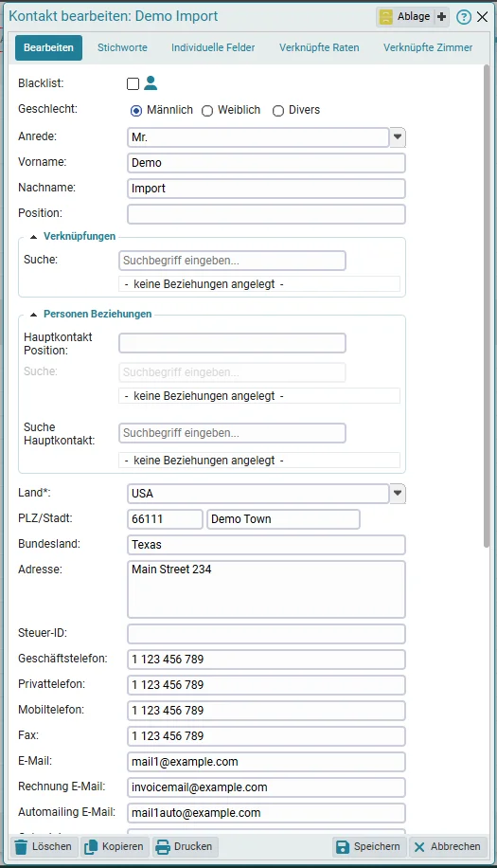The height and width of the screenshot is (868, 497).
Task: Click the Verknüpfungen Suche search field
Action: [x=232, y=261]
